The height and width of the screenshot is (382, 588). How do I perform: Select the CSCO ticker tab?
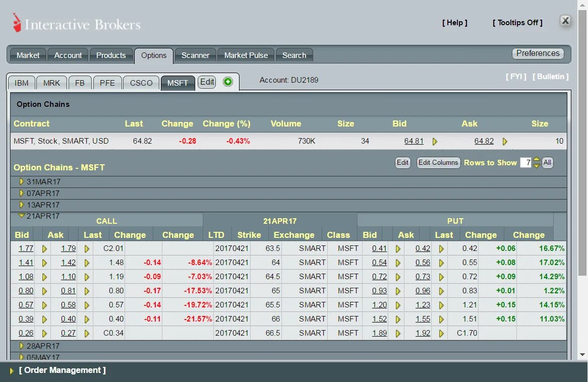(141, 83)
